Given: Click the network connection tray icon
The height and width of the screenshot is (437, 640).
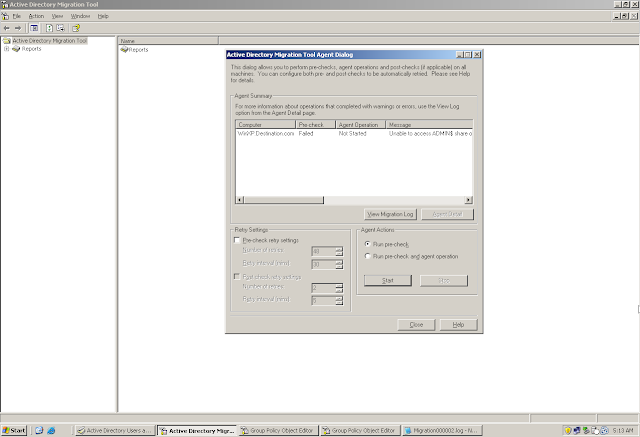Looking at the screenshot, I should 577,430.
